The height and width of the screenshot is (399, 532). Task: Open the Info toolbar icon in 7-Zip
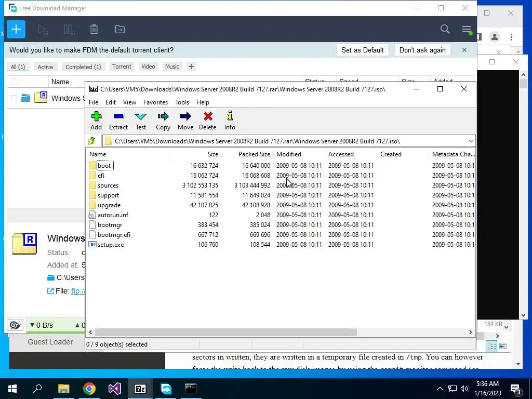click(230, 121)
